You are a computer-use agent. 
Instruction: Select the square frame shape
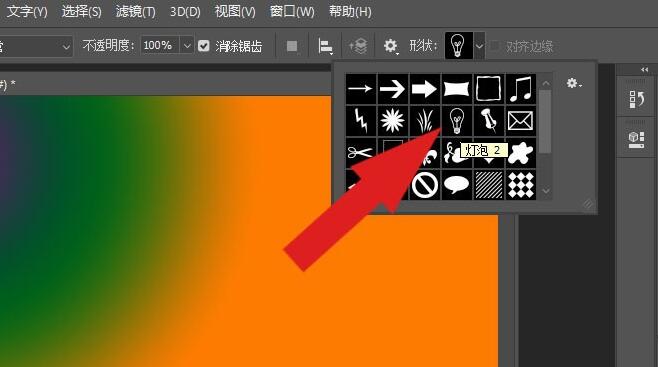coord(489,89)
